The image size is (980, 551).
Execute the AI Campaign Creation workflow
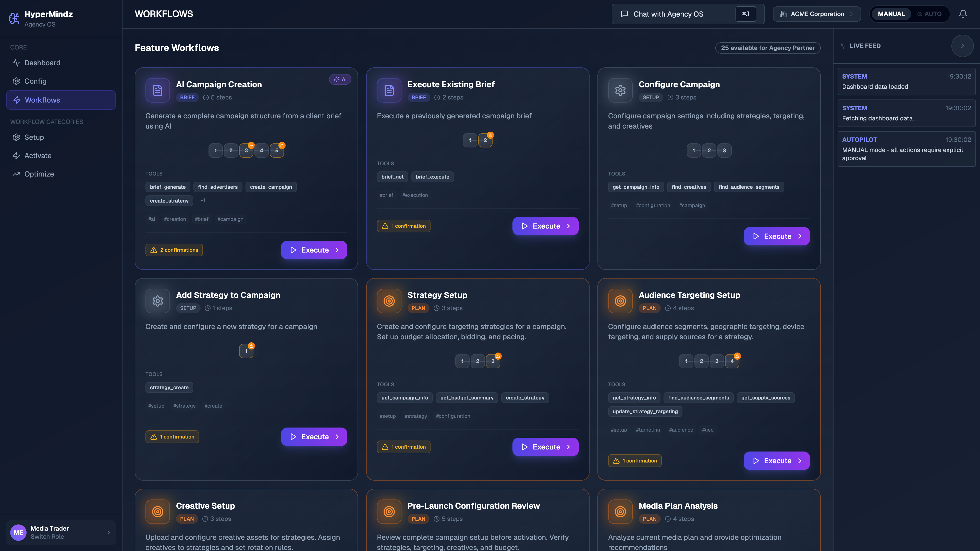coord(314,250)
